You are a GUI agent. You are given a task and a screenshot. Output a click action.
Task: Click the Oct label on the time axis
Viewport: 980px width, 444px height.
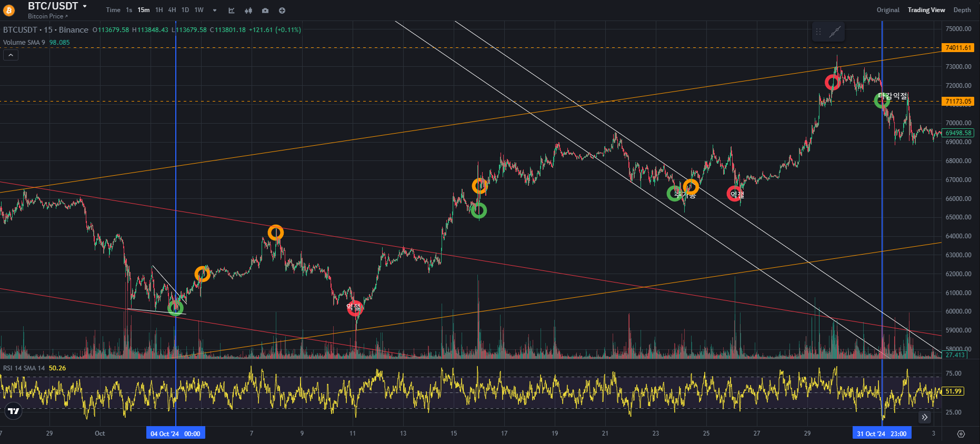click(100, 433)
